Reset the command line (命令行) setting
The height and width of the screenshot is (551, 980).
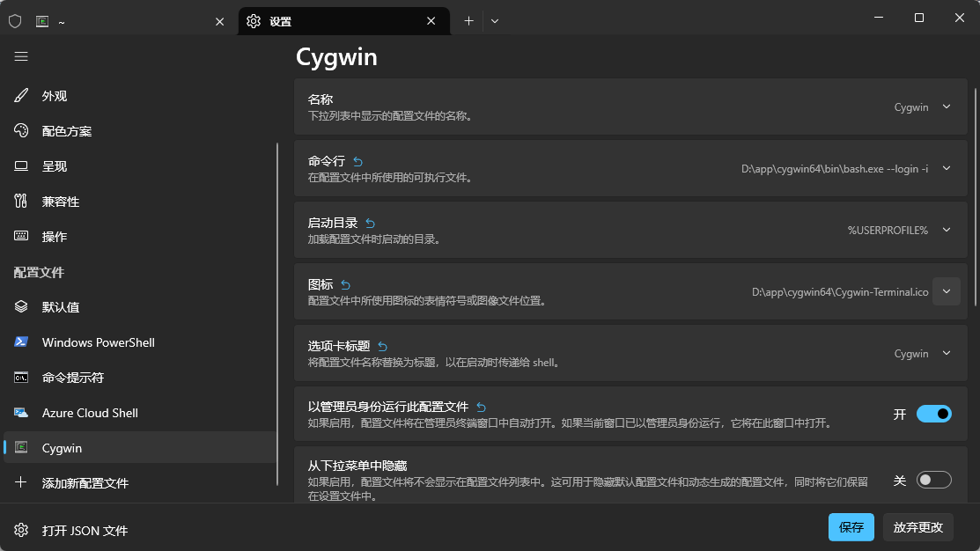click(357, 162)
